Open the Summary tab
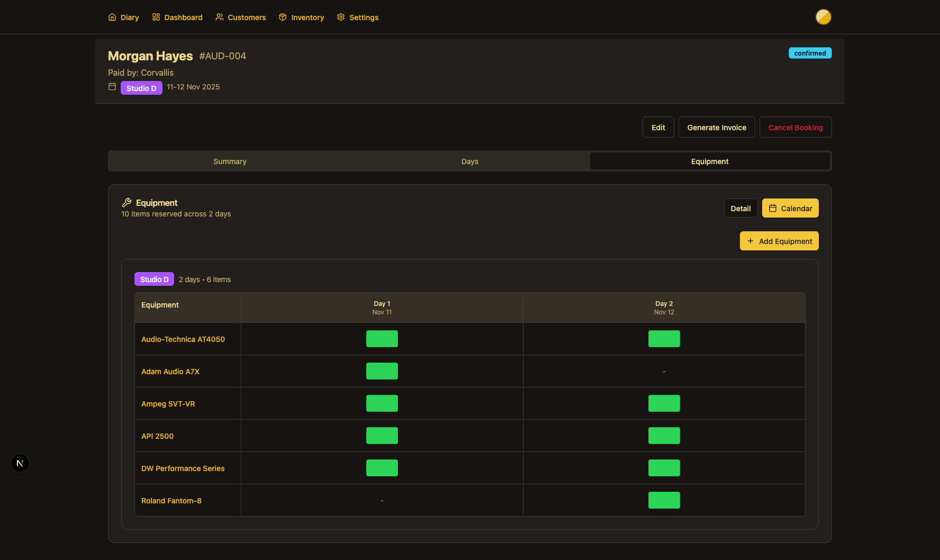 click(230, 161)
